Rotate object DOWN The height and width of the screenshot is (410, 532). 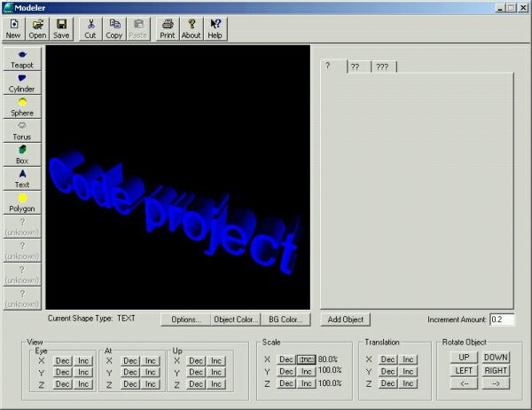496,358
